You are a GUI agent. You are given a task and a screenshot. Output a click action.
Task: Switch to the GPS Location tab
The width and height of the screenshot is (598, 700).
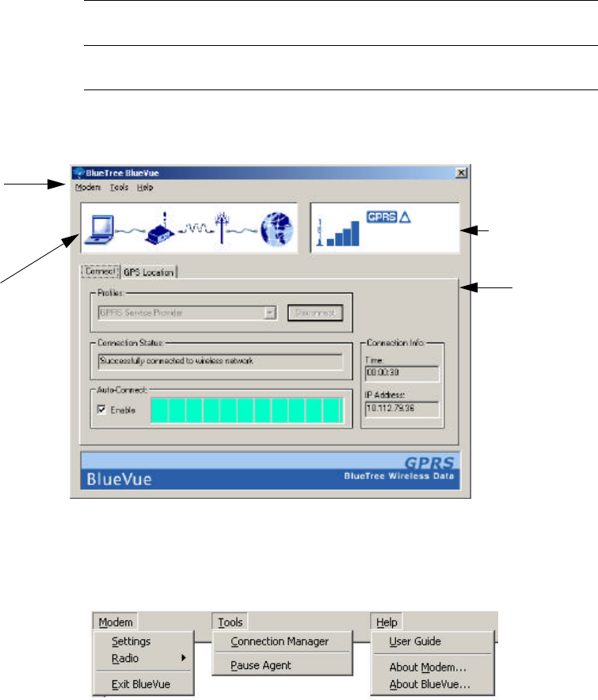tap(149, 272)
